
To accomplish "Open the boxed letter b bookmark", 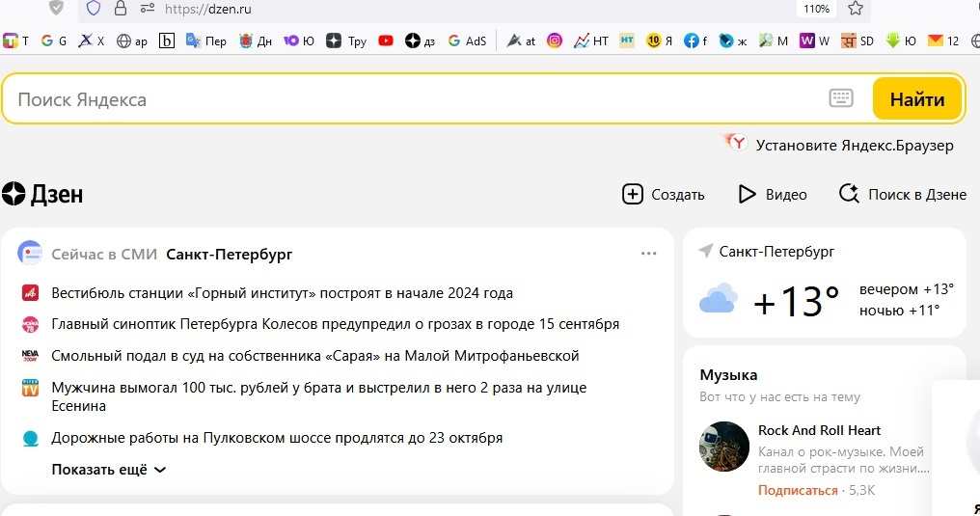I will click(166, 41).
